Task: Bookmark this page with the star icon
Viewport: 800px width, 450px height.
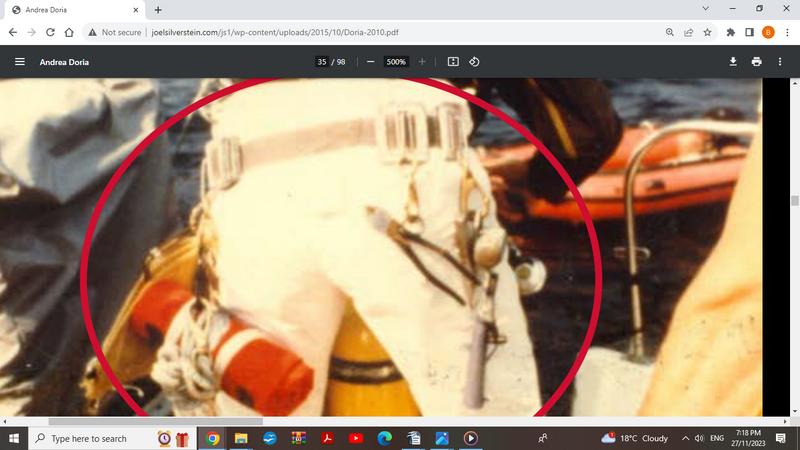Action: (x=707, y=32)
